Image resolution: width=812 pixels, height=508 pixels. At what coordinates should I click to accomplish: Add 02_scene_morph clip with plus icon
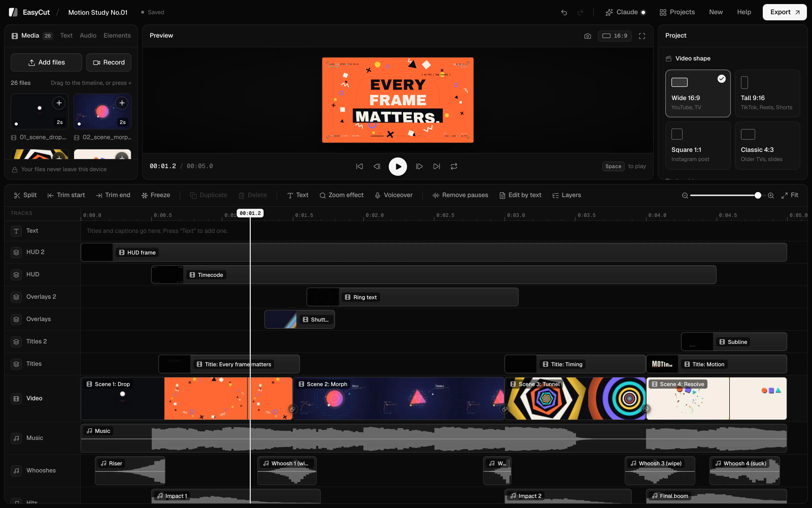tap(122, 103)
